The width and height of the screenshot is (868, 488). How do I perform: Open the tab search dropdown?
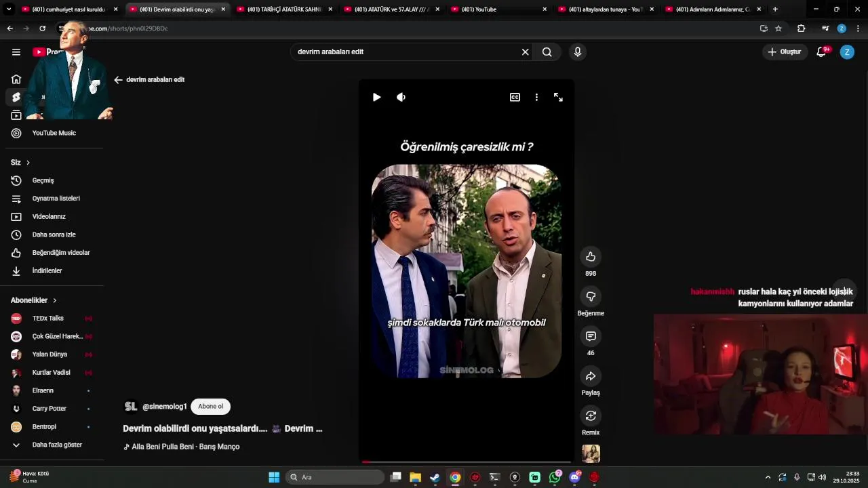(8, 9)
